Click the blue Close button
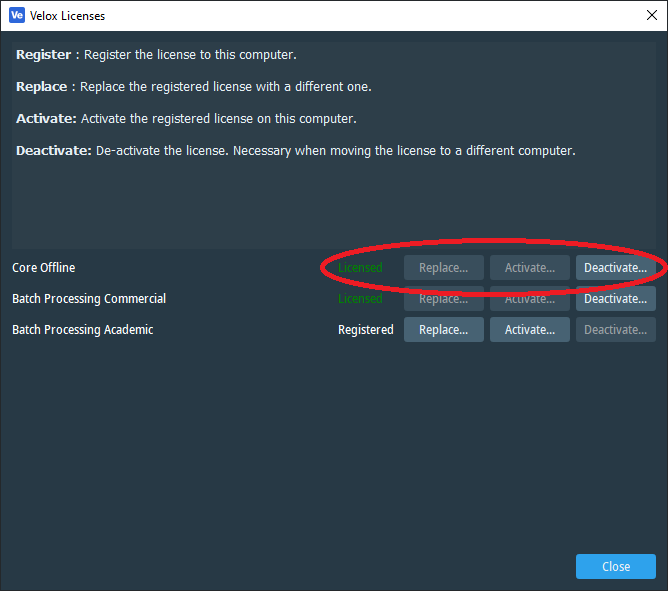 tap(616, 566)
